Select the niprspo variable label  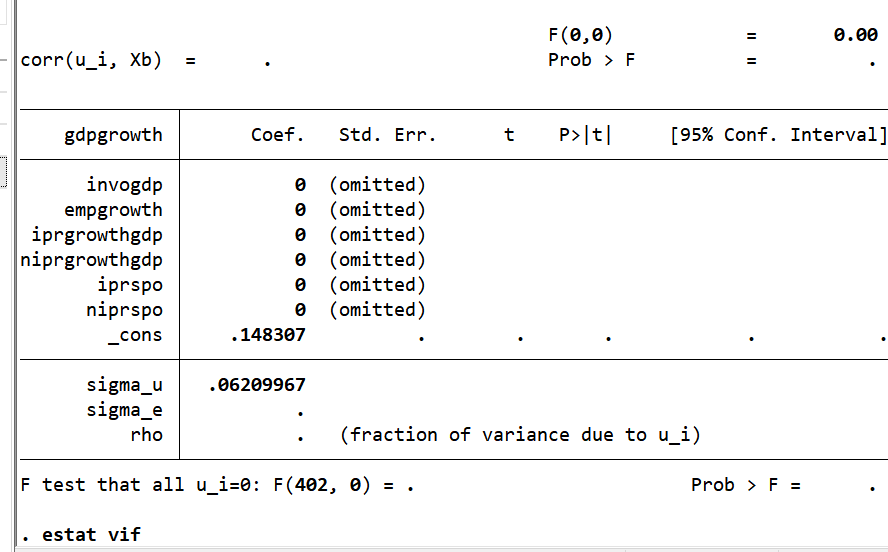pos(124,310)
